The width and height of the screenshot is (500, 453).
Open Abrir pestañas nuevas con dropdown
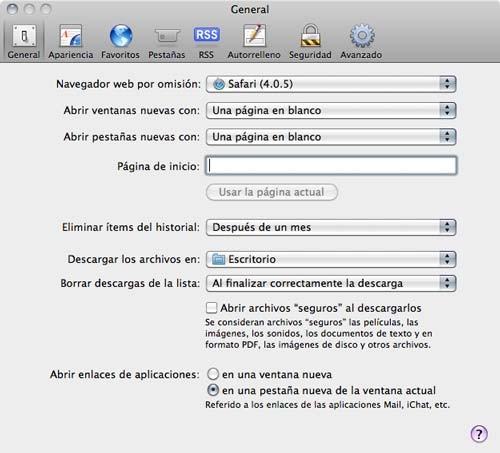[x=331, y=137]
